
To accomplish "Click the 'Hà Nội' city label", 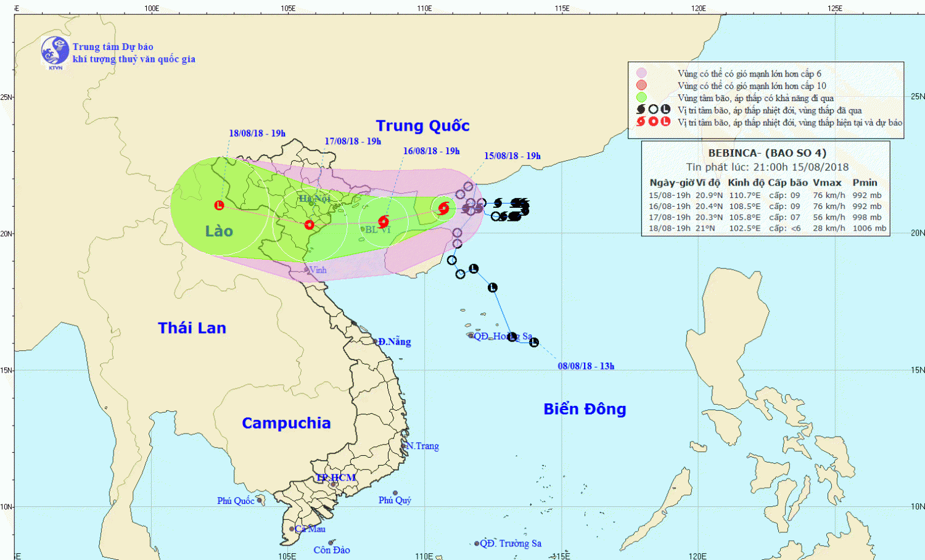I will click(x=314, y=199).
